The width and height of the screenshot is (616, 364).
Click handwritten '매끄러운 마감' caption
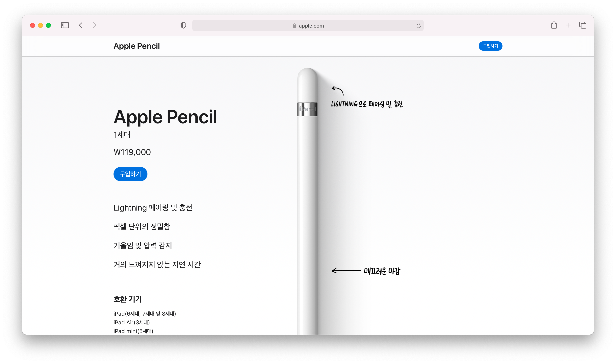(382, 271)
